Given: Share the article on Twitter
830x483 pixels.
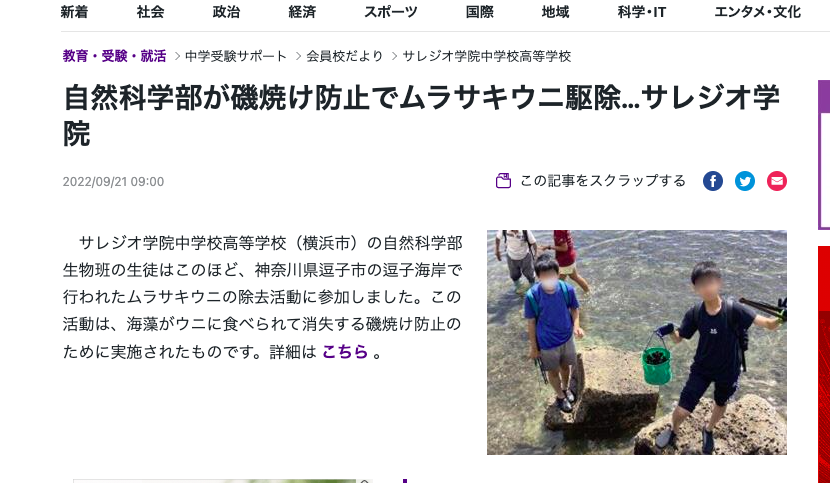Looking at the screenshot, I should point(745,181).
